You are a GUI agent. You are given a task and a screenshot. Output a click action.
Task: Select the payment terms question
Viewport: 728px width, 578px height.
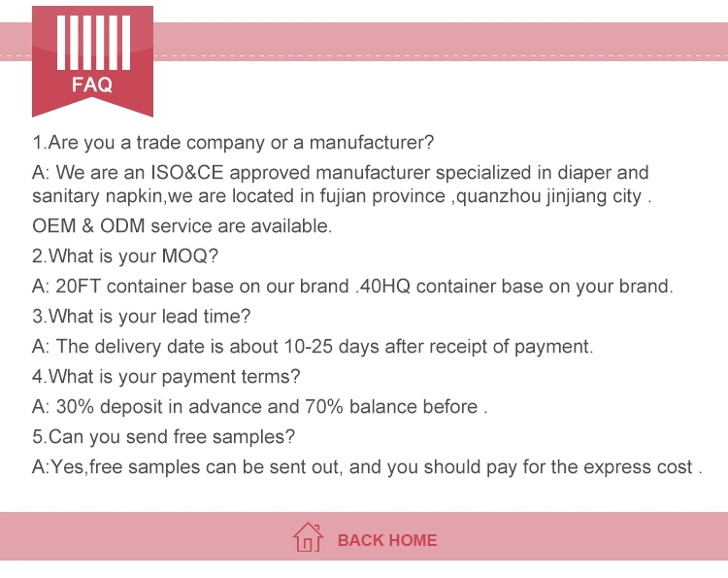point(166,376)
